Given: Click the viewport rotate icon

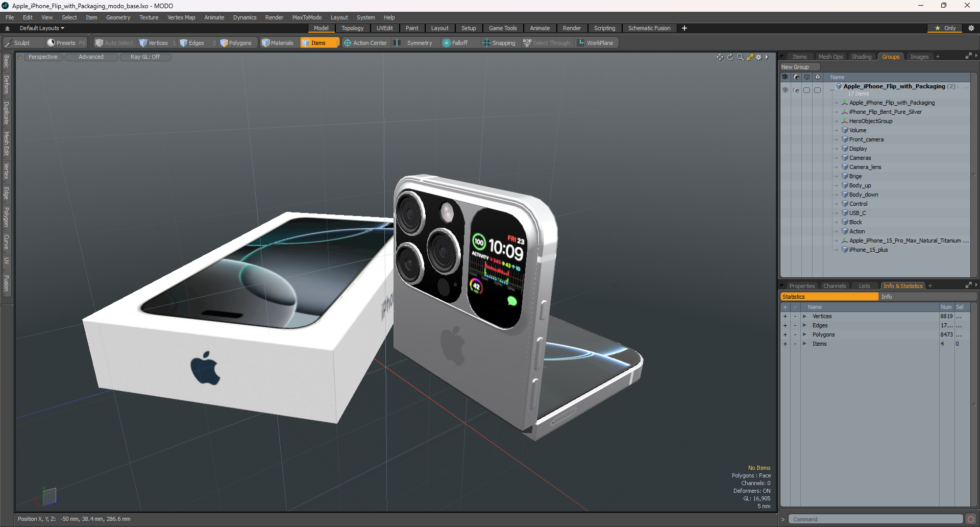Looking at the screenshot, I should pyautogui.click(x=730, y=57).
